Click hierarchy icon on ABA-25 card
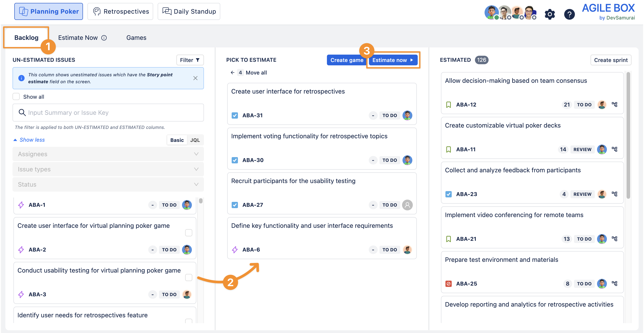Image resolution: width=644 pixels, height=333 pixels. pos(614,284)
